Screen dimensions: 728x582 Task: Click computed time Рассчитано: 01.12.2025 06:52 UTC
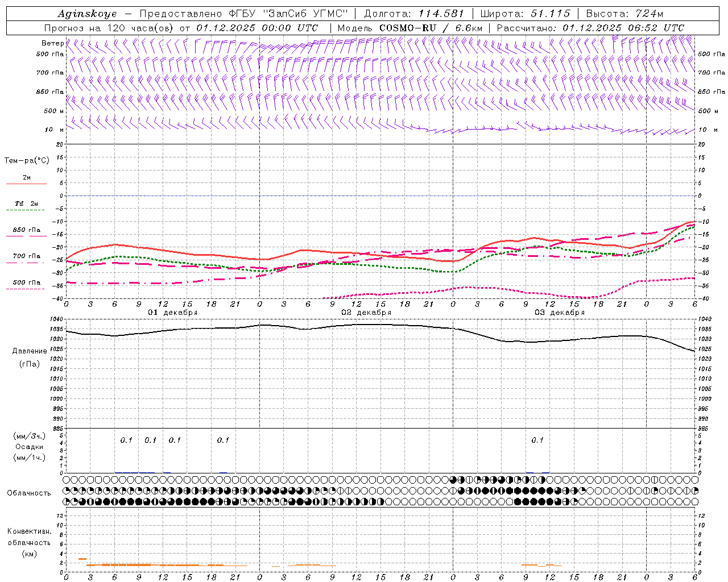(x=590, y=28)
